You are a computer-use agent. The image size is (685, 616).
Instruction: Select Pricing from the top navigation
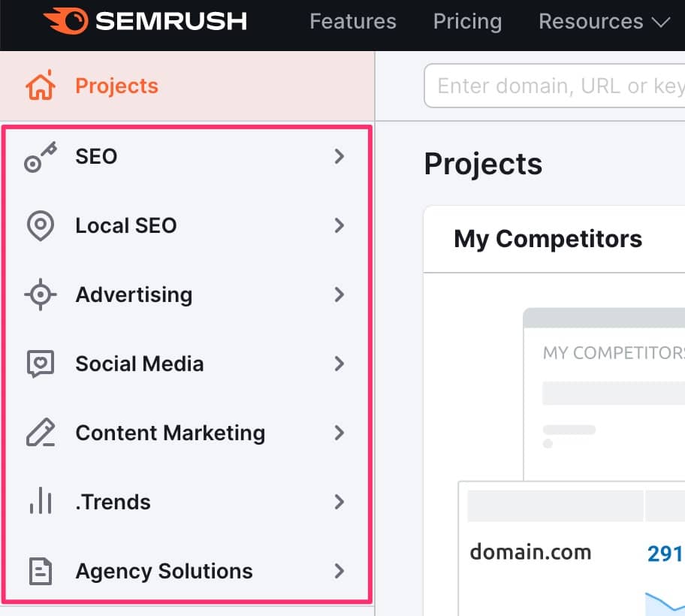pos(467,21)
